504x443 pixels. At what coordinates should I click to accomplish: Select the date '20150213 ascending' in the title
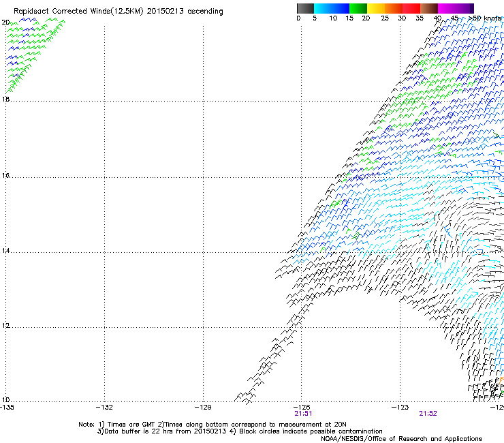(185, 12)
